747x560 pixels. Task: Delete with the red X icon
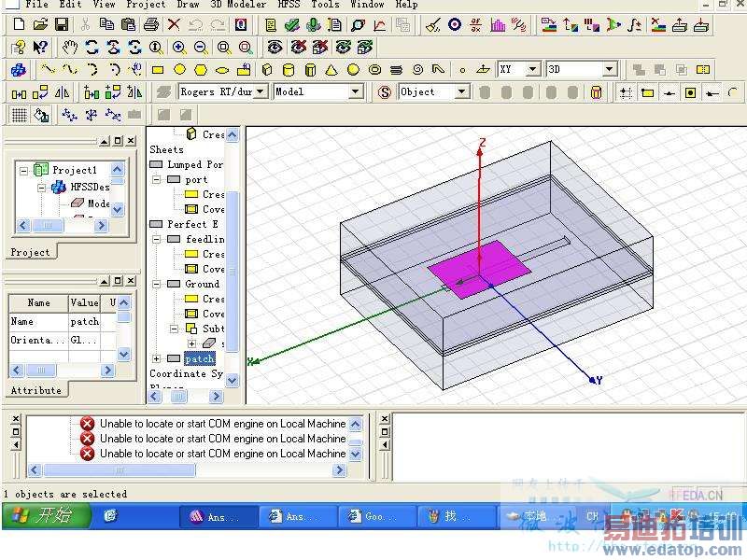(174, 24)
